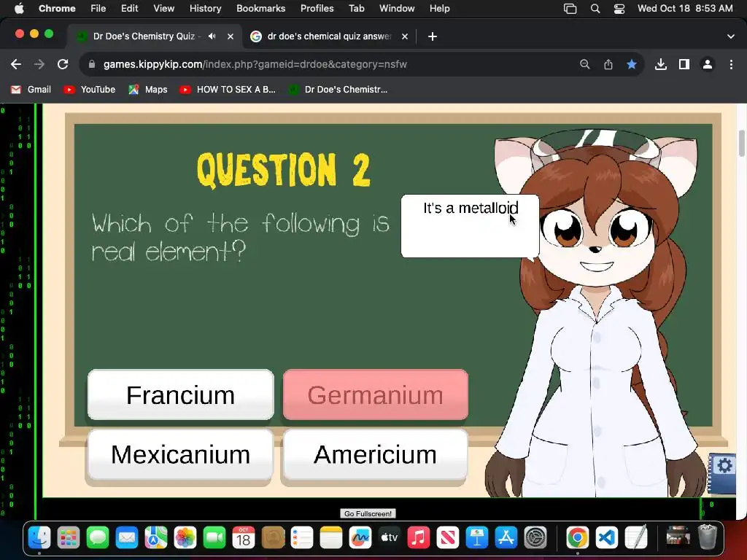Open the Gmail bookmark
This screenshot has width=747, height=560.
(x=31, y=90)
